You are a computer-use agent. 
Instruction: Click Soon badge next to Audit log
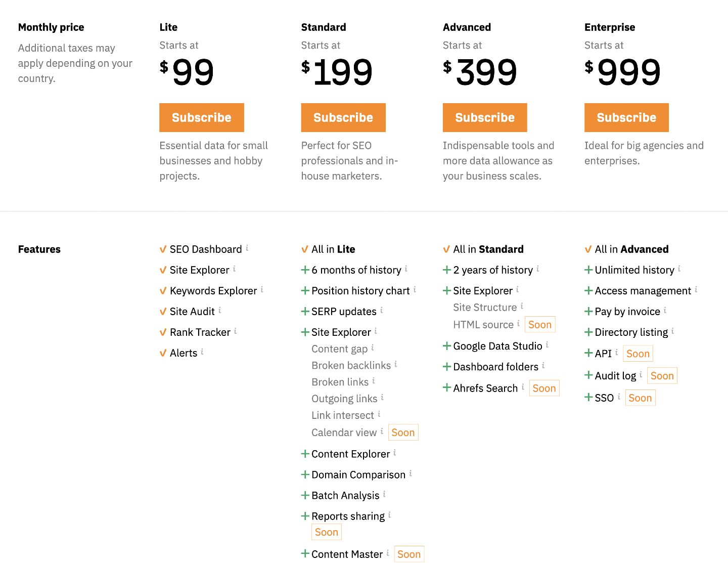click(x=662, y=376)
